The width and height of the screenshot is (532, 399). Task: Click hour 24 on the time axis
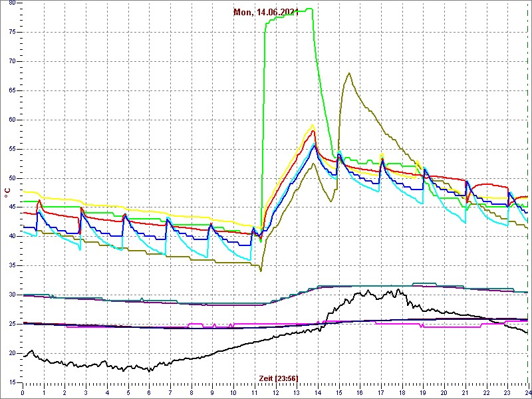click(x=527, y=392)
